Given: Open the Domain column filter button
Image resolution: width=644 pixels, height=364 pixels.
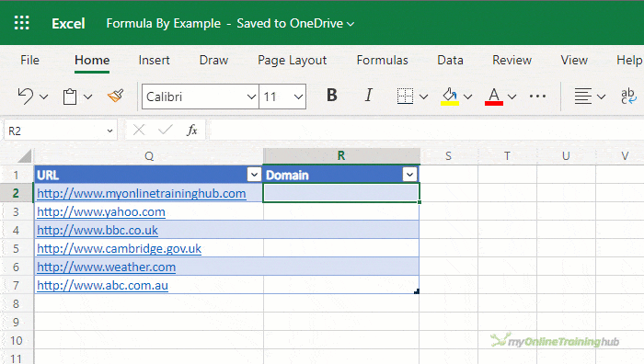Looking at the screenshot, I should 409,175.
